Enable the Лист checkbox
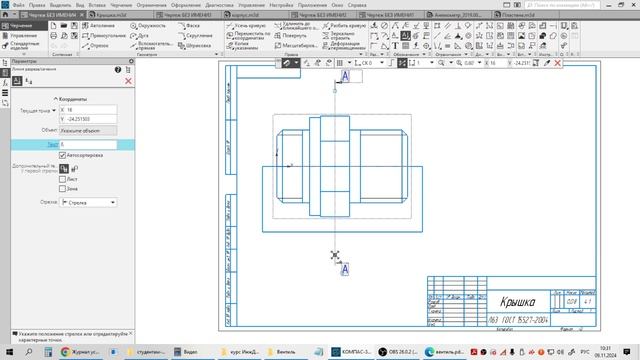 [62, 179]
